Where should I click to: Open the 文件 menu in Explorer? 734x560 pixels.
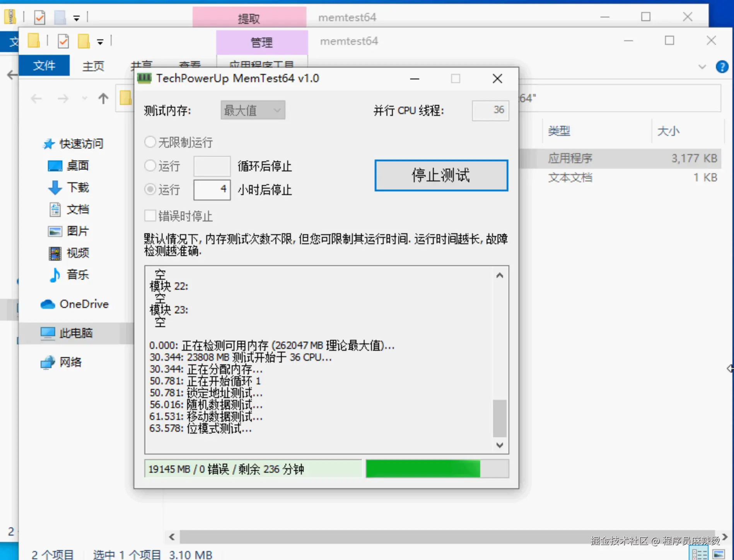(44, 66)
